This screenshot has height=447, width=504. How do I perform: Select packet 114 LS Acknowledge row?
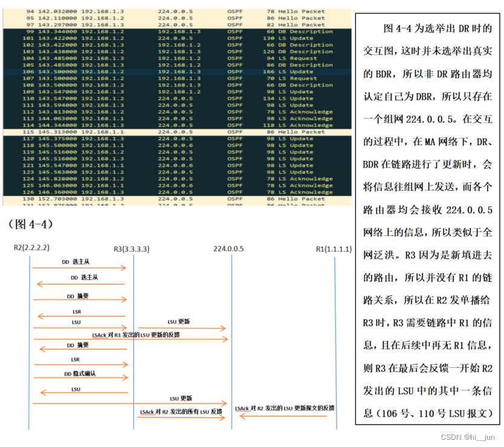[177, 125]
